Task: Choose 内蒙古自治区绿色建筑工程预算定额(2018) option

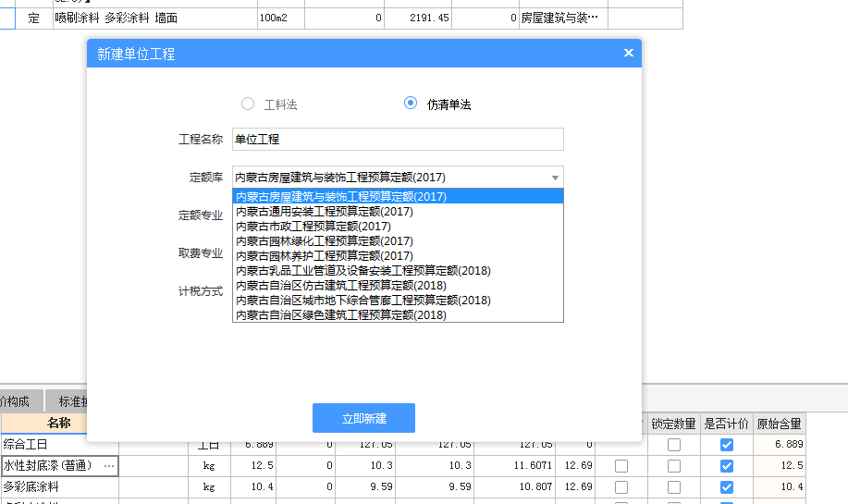Action: [x=398, y=314]
